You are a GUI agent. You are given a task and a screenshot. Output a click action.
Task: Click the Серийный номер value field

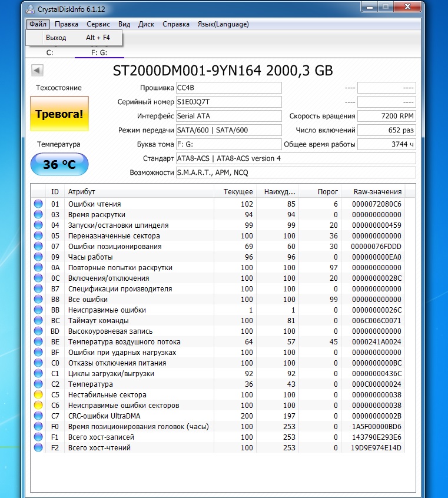pyautogui.click(x=228, y=102)
